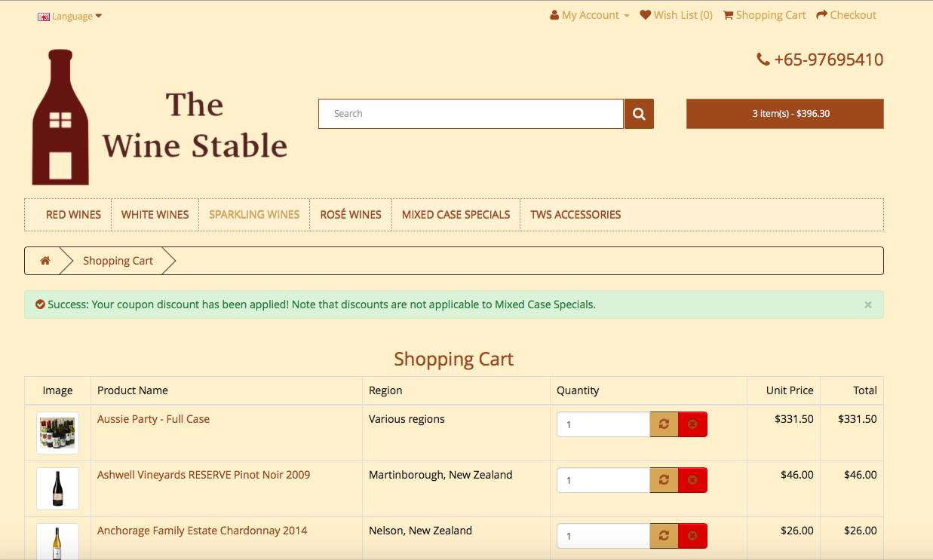Update quantity for Anchorage Chardonnay row
The image size is (933, 560).
coord(664,536)
